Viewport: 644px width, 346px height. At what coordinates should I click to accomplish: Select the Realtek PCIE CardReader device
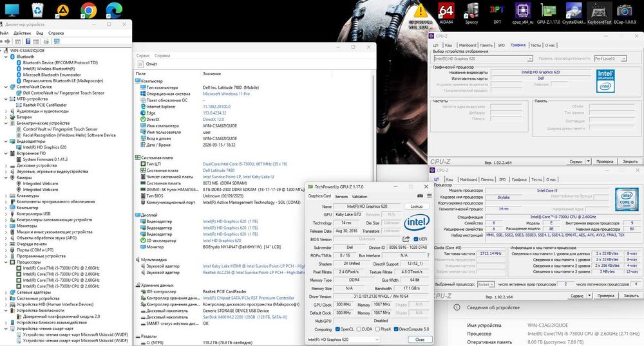(45, 105)
